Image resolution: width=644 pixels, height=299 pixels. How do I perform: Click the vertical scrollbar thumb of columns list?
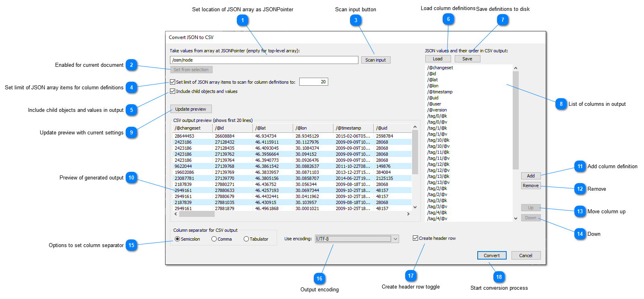pyautogui.click(x=516, y=120)
